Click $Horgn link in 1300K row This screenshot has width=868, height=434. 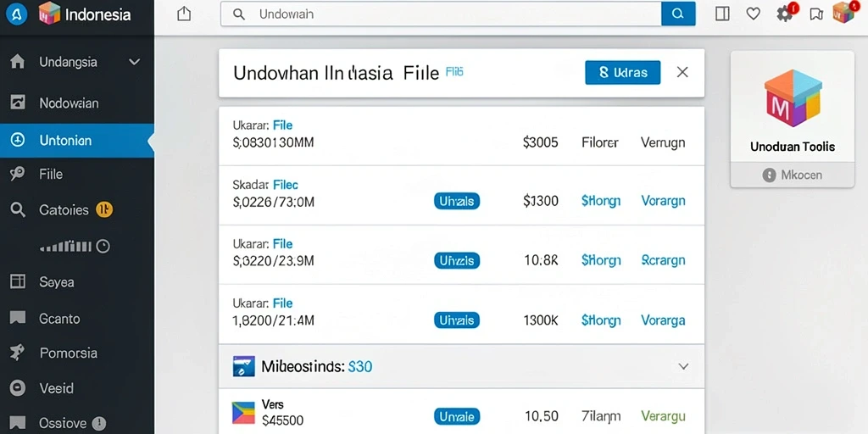[601, 320]
